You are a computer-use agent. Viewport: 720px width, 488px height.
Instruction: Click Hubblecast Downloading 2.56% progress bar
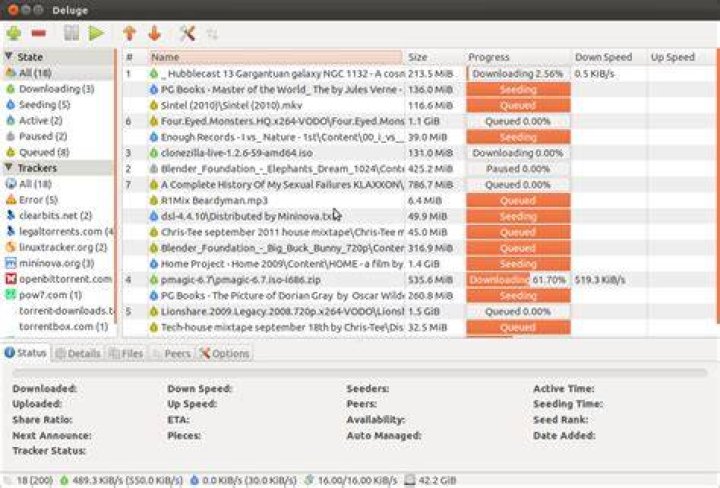(518, 73)
